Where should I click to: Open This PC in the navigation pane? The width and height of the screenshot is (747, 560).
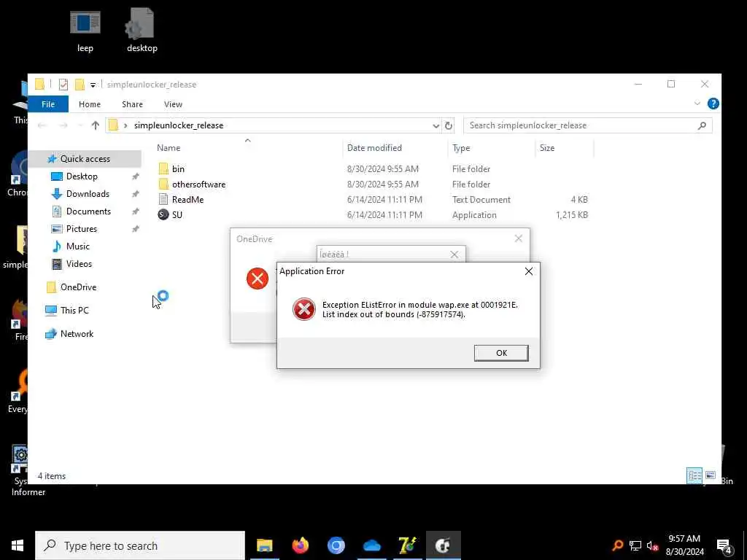coord(74,311)
